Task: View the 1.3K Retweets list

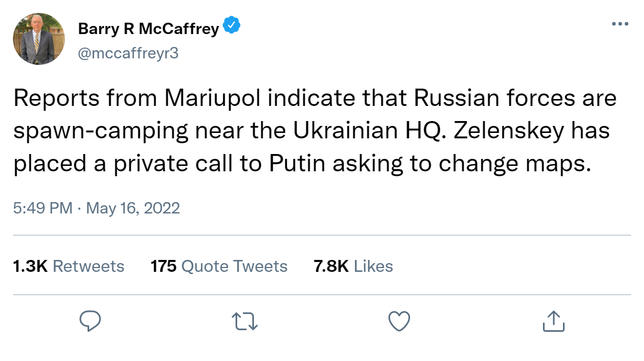Action: (x=69, y=266)
